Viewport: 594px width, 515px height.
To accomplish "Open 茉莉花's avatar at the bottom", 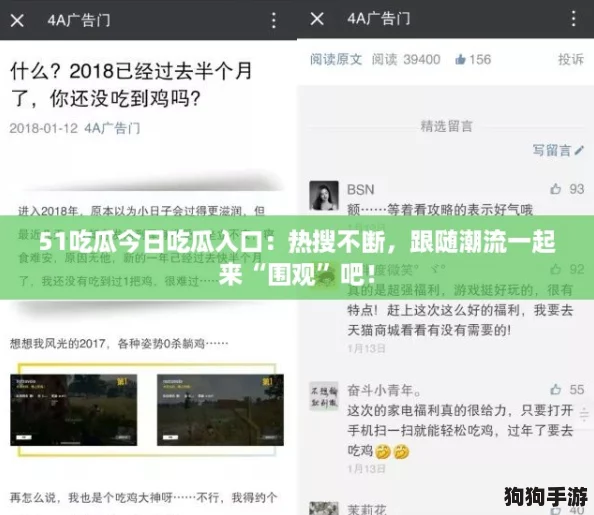I will click(324, 509).
